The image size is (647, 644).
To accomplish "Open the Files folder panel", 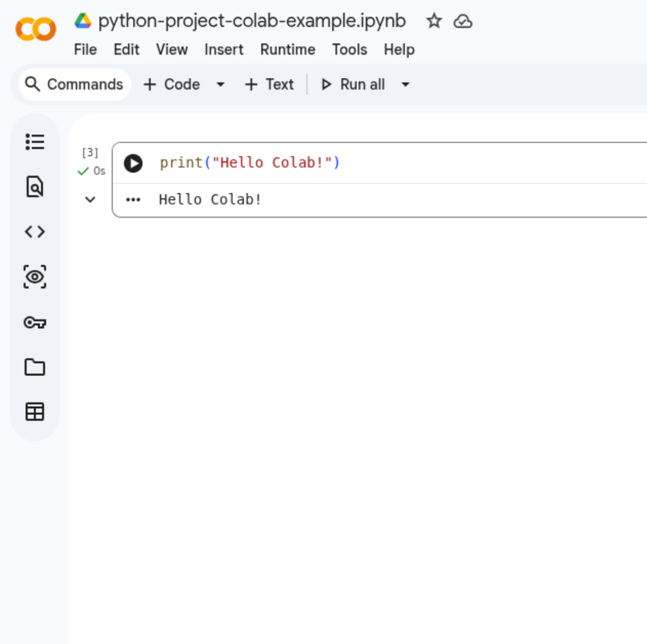I will click(x=35, y=367).
